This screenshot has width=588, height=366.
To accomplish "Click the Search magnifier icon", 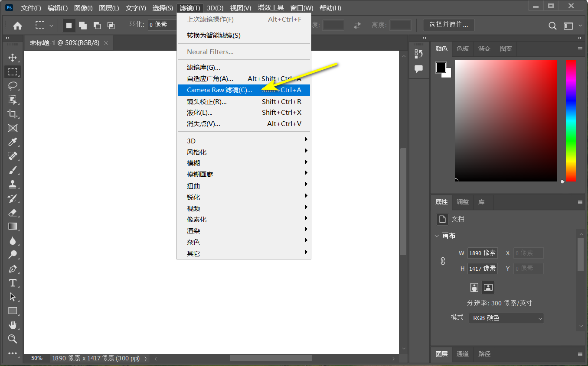I will click(552, 26).
